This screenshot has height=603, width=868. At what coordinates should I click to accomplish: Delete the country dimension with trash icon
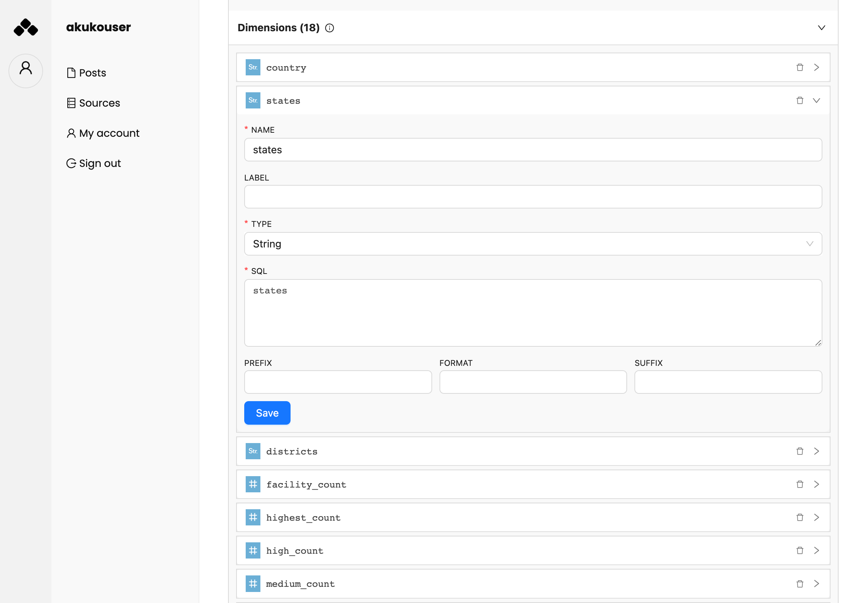tap(800, 67)
